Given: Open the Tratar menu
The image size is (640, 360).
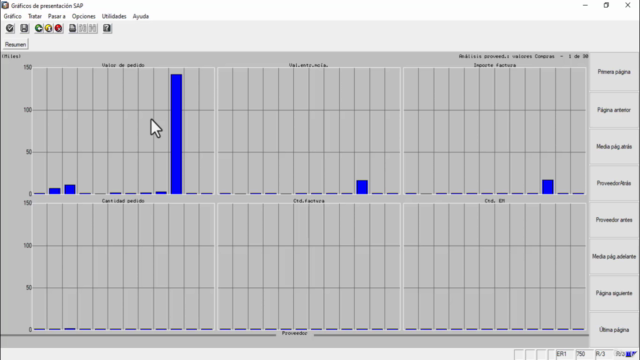Looking at the screenshot, I should click(35, 16).
